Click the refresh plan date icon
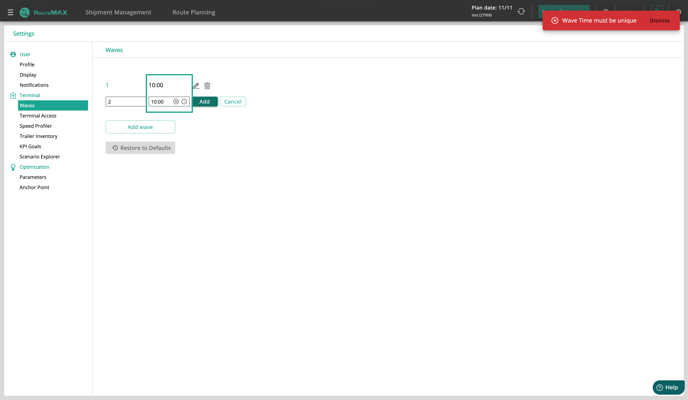Viewport: 688px width, 400px height. [x=521, y=12]
